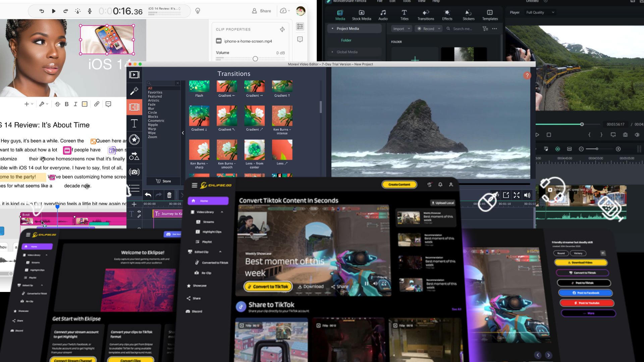Open the Audio panel in Filmora toolbar
The height and width of the screenshot is (362, 644).
(x=383, y=14)
